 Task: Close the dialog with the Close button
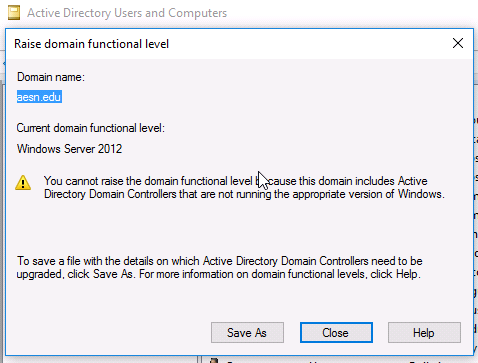click(x=336, y=332)
